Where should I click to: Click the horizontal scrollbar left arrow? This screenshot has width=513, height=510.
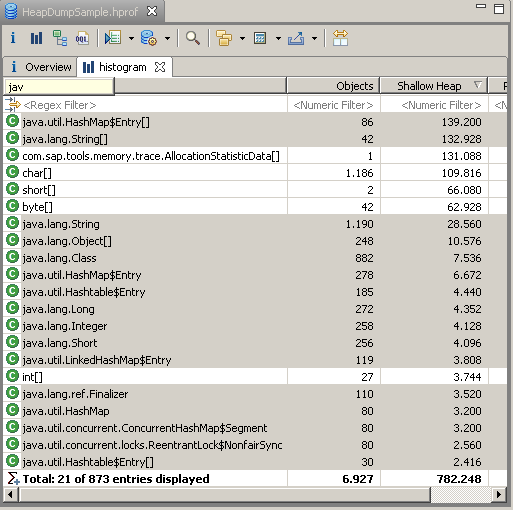pyautogui.click(x=10, y=494)
